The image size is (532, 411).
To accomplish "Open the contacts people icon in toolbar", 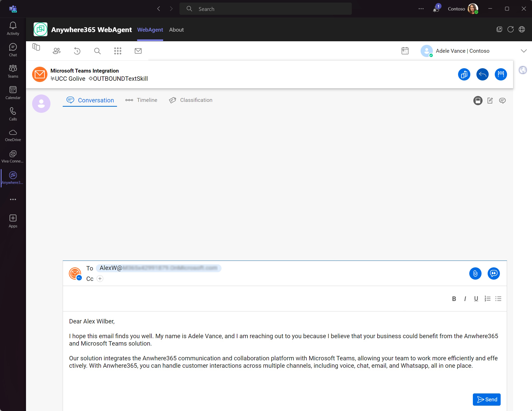I will pos(57,51).
